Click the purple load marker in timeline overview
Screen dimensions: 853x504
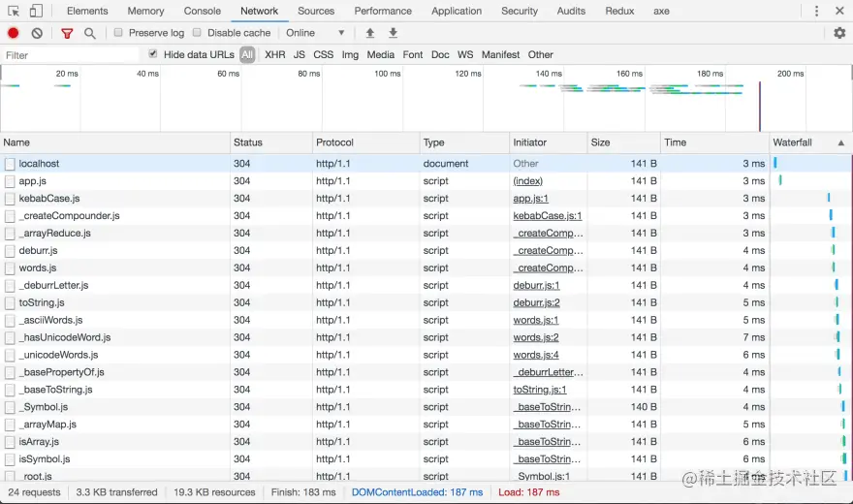pos(759,107)
